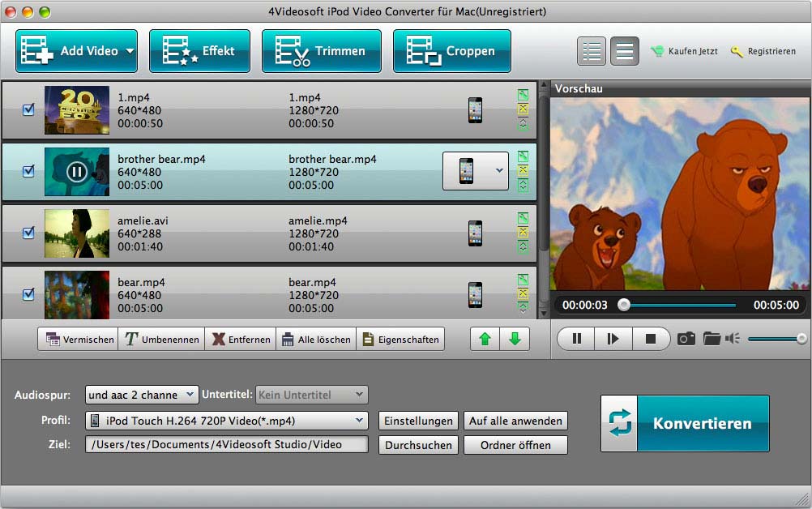Switch to detailed list view icon
Image resolution: width=812 pixels, height=509 pixels.
coord(592,51)
